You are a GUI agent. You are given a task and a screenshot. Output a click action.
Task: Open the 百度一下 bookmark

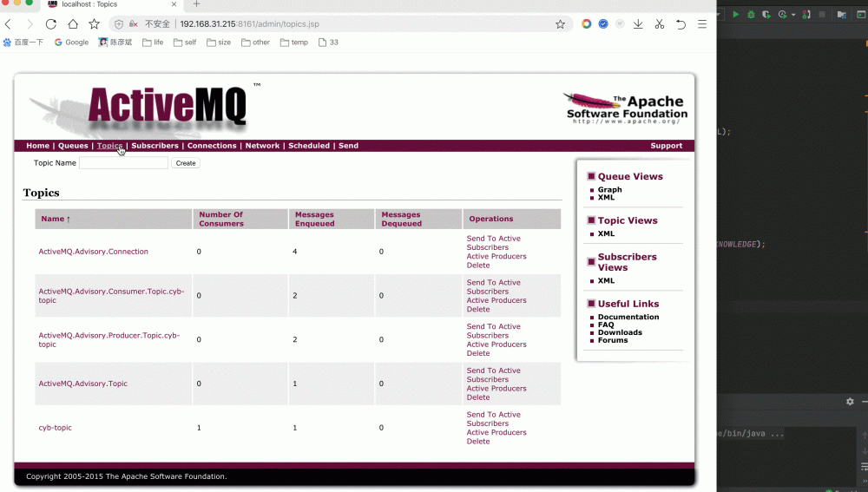click(x=23, y=42)
